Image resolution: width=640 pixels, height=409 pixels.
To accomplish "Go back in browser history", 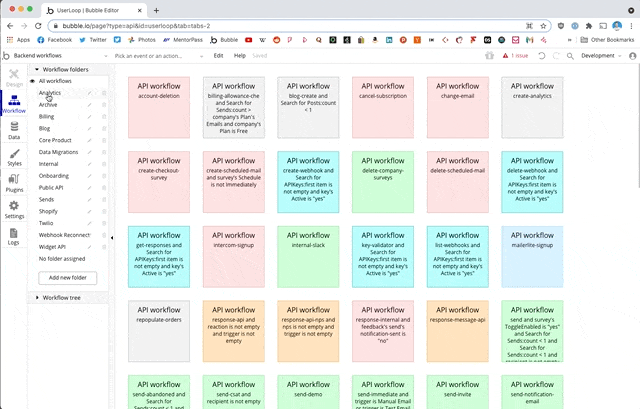I will pos(10,26).
